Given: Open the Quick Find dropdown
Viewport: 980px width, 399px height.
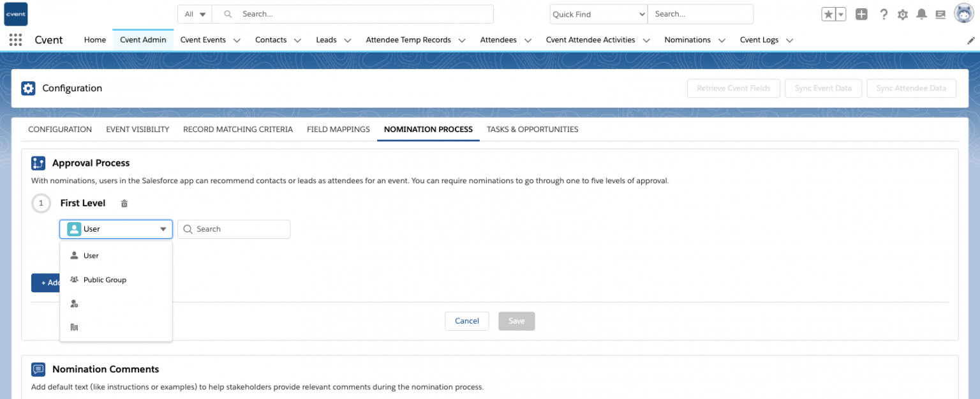Looking at the screenshot, I should click(x=598, y=14).
